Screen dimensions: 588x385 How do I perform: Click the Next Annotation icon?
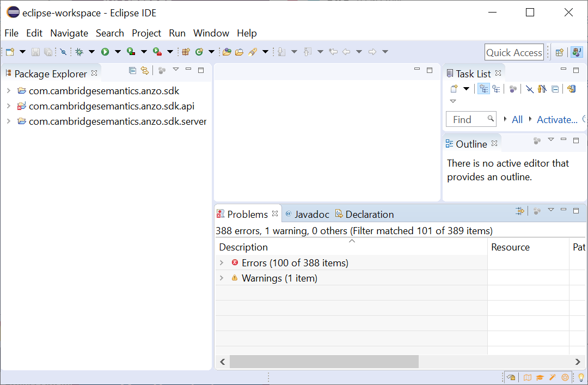281,52
